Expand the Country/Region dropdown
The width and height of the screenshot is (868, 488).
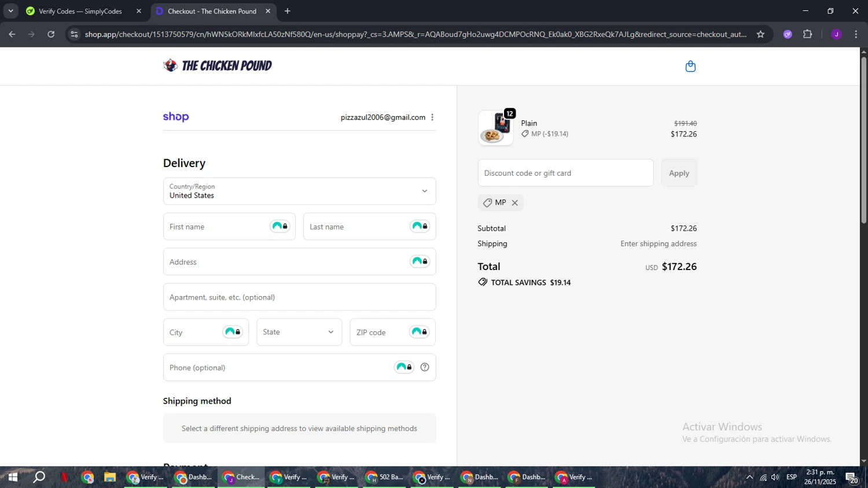point(299,191)
